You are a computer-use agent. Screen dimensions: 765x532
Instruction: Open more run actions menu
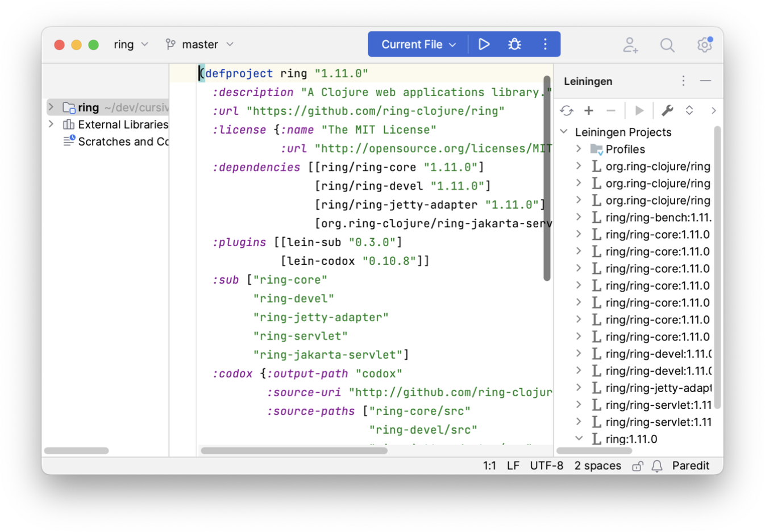point(545,44)
